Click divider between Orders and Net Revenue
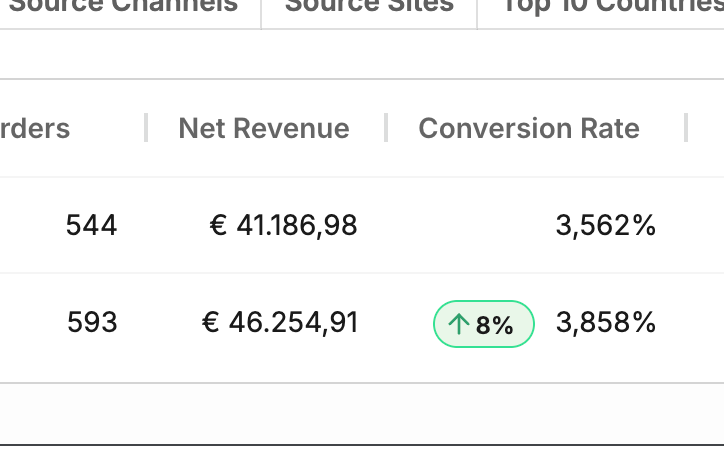This screenshot has width=724, height=458. click(146, 128)
